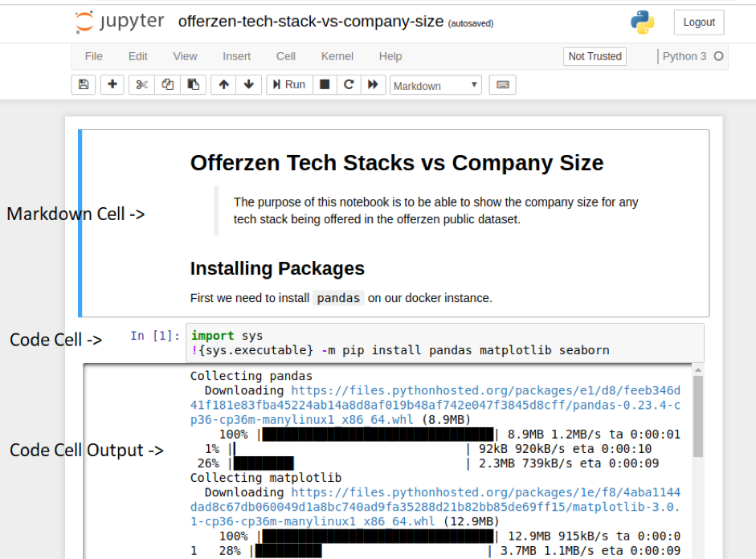756x559 pixels.
Task: Open the Kernel menu
Action: click(x=337, y=56)
